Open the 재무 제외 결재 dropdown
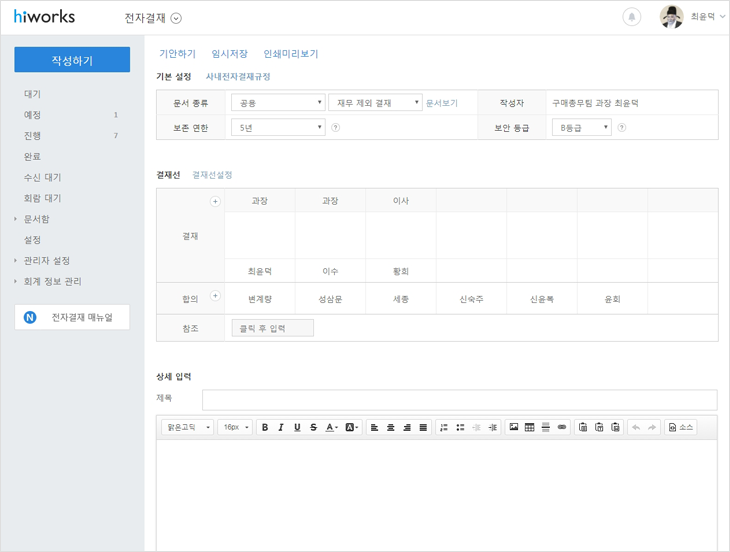The height and width of the screenshot is (552, 730). [x=375, y=103]
